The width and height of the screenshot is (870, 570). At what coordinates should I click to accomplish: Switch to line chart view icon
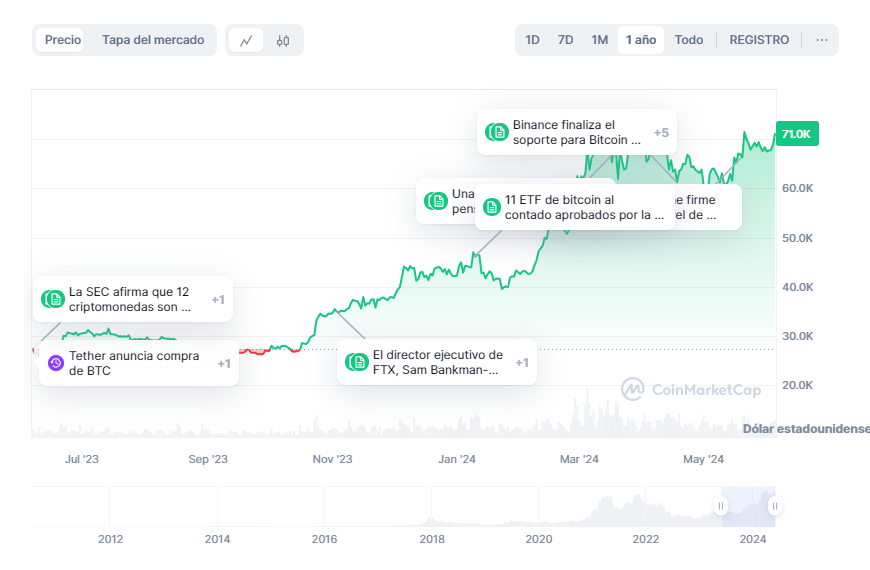246,40
